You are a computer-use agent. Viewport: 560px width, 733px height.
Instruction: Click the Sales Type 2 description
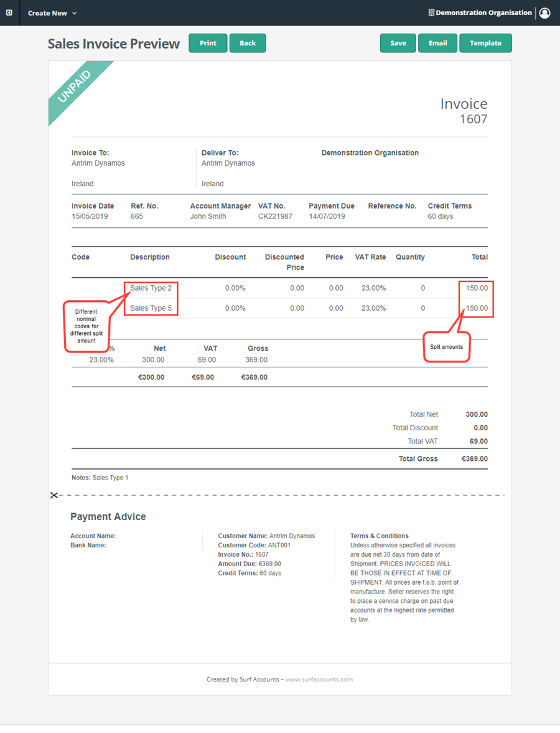click(151, 288)
